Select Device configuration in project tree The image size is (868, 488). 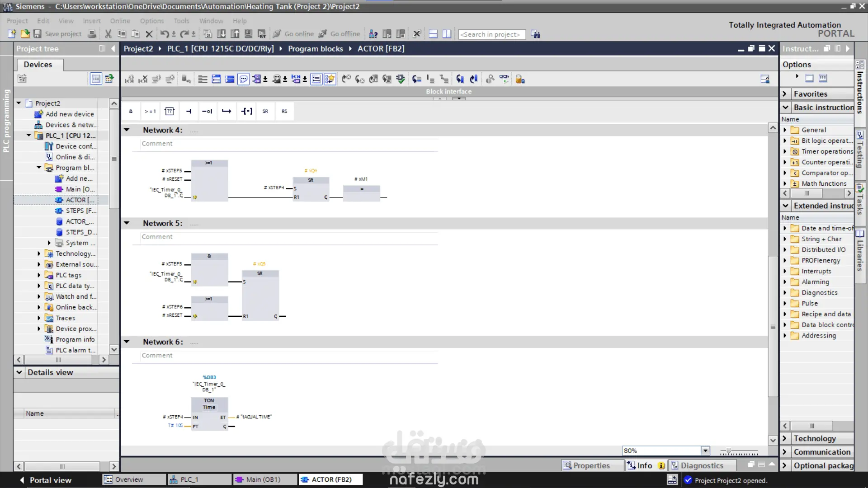coord(71,146)
